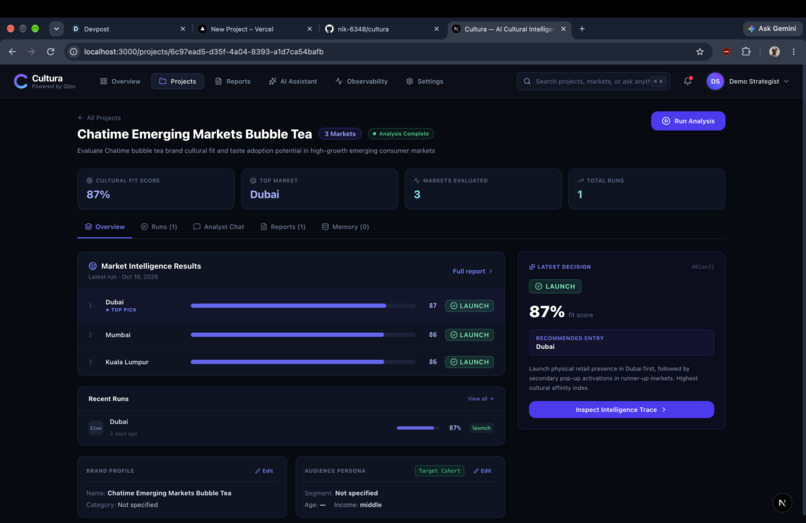The width and height of the screenshot is (806, 523).
Task: Click the LAUNCH badge for Kuala Lumpur
Action: point(469,362)
